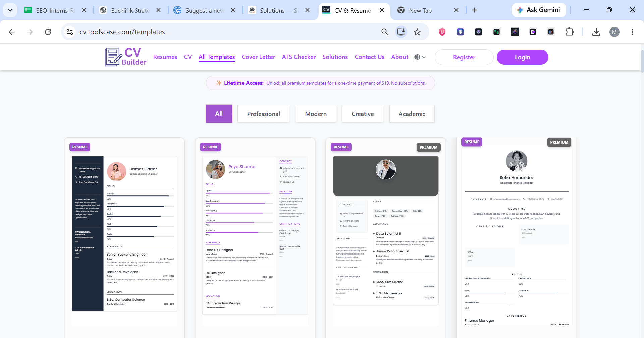This screenshot has width=644, height=338.
Task: Click Ask Gemini button
Action: click(539, 10)
